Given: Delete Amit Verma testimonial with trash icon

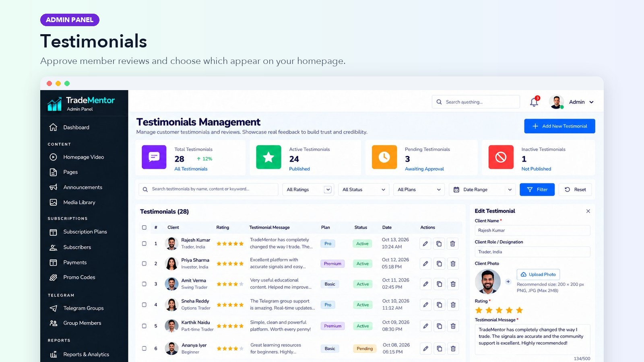Looking at the screenshot, I should [453, 284].
